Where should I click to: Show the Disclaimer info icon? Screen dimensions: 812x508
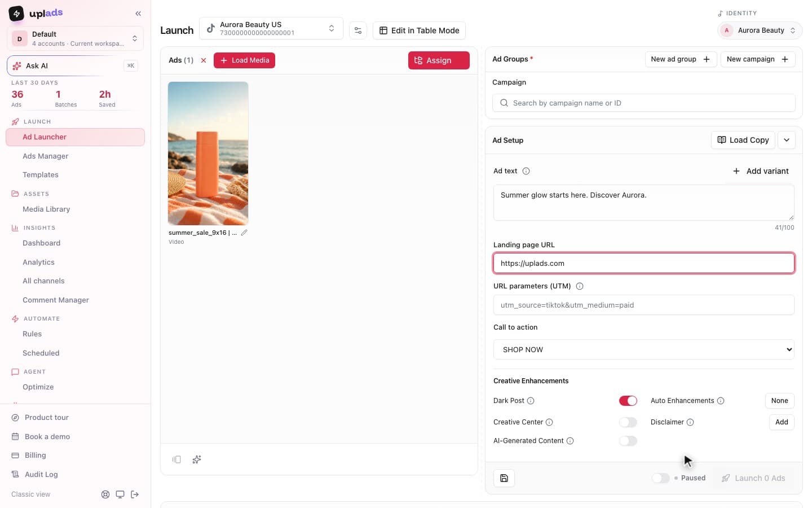(690, 422)
